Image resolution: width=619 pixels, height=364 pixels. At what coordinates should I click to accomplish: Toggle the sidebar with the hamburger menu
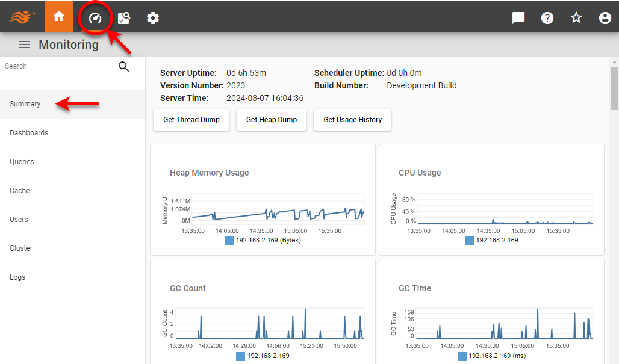[23, 44]
